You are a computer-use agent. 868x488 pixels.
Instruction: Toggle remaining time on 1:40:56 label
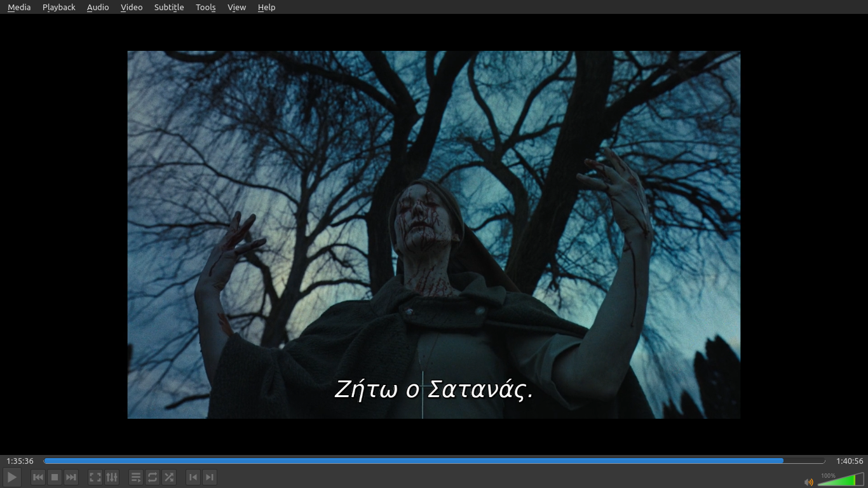click(850, 461)
